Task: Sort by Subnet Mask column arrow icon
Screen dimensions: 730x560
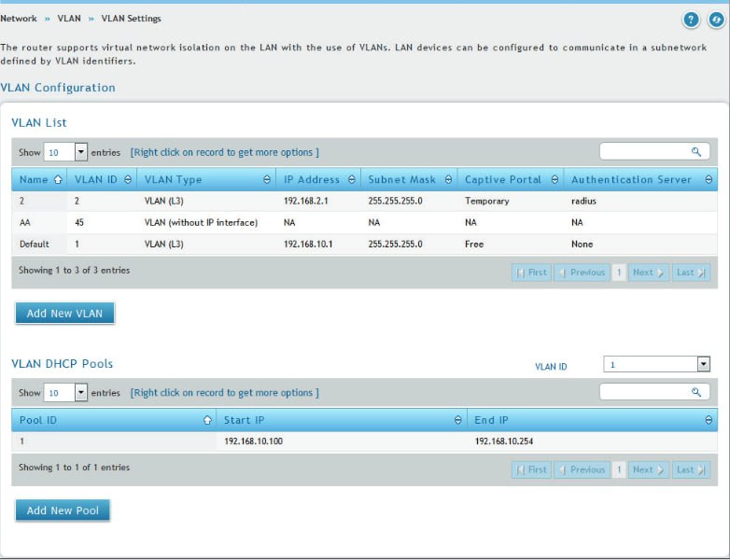Action: [448, 180]
